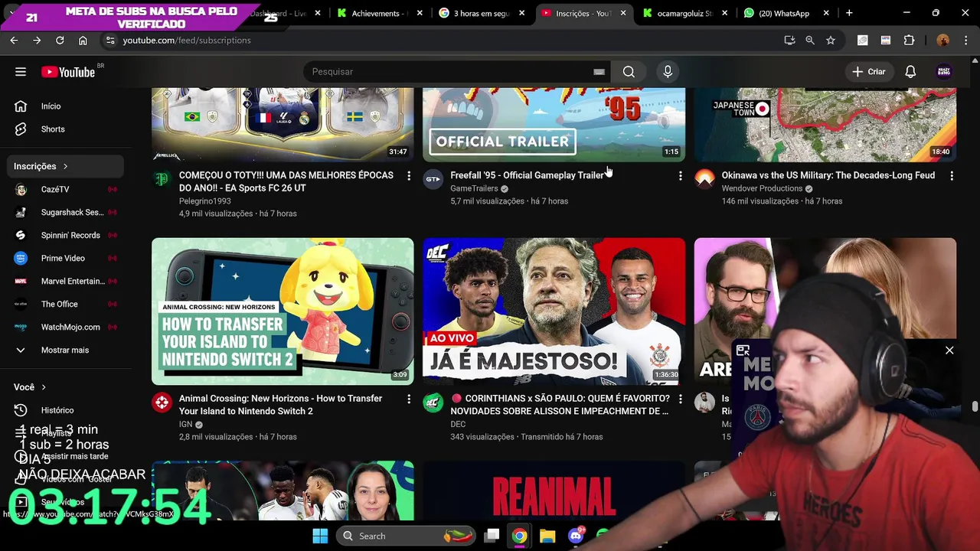Open the Marvel Entertainment subscription
This screenshot has width=980, height=551.
65,281
